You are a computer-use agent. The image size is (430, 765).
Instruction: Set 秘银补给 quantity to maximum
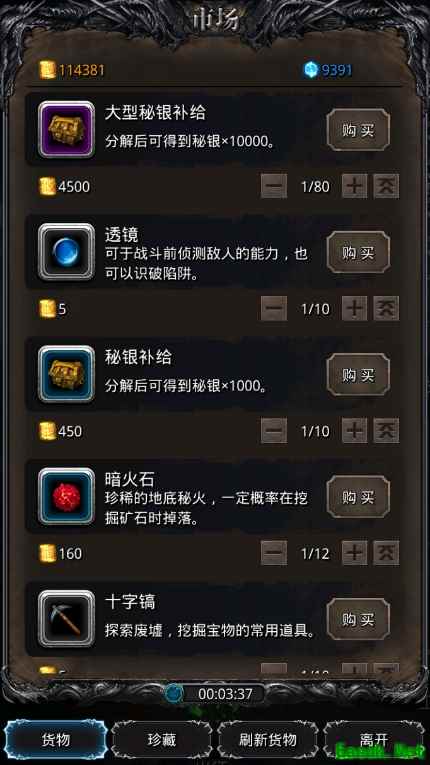click(x=386, y=431)
